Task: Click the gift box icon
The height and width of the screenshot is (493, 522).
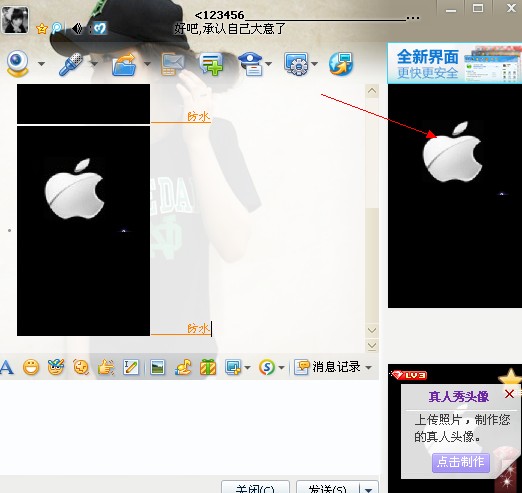Action: (208, 367)
